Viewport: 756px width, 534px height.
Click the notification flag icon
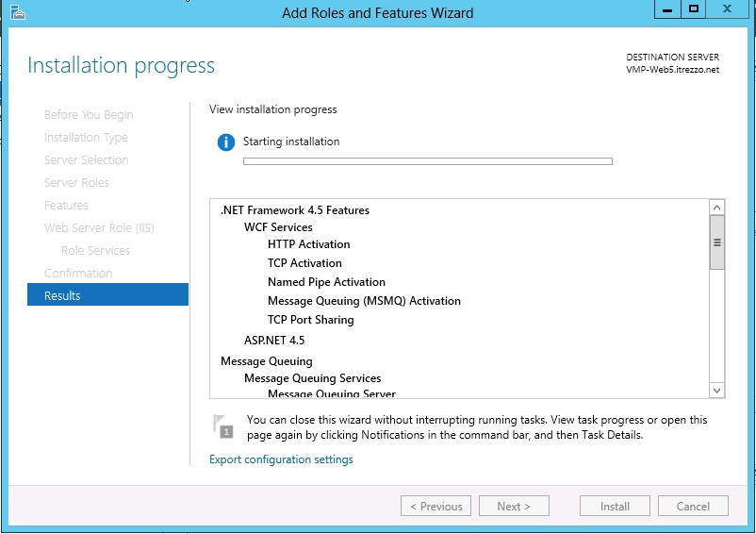[x=223, y=426]
